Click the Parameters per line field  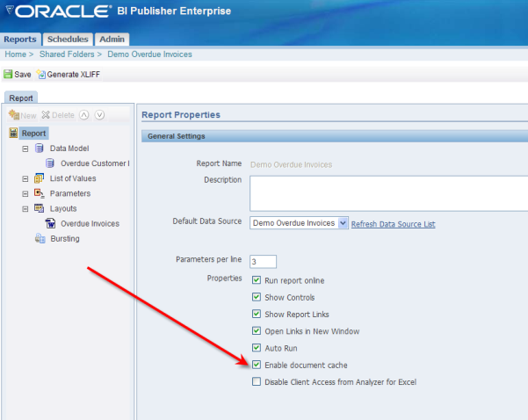pyautogui.click(x=263, y=261)
